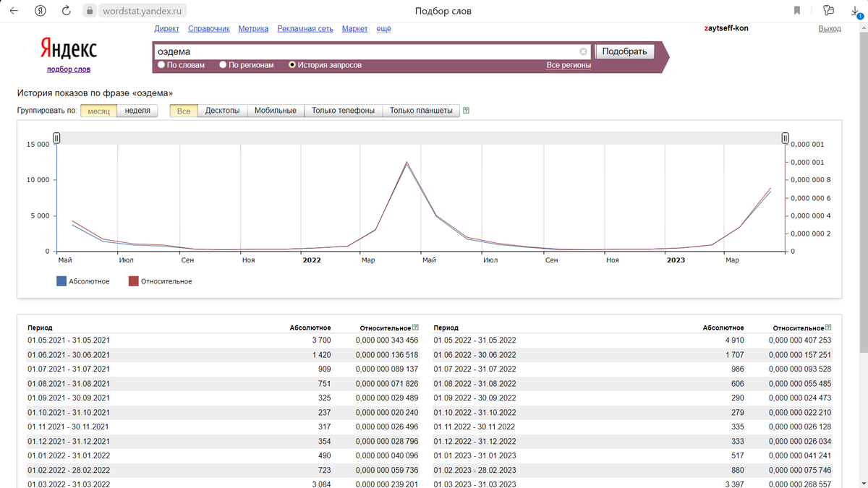Click the period 01.02.2023 - 28.02.2023

[x=475, y=470]
